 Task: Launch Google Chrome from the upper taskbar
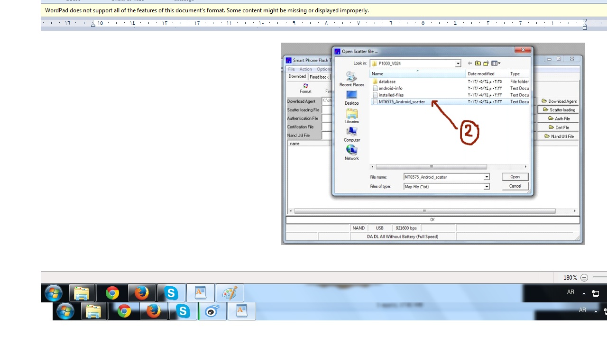pyautogui.click(x=112, y=293)
